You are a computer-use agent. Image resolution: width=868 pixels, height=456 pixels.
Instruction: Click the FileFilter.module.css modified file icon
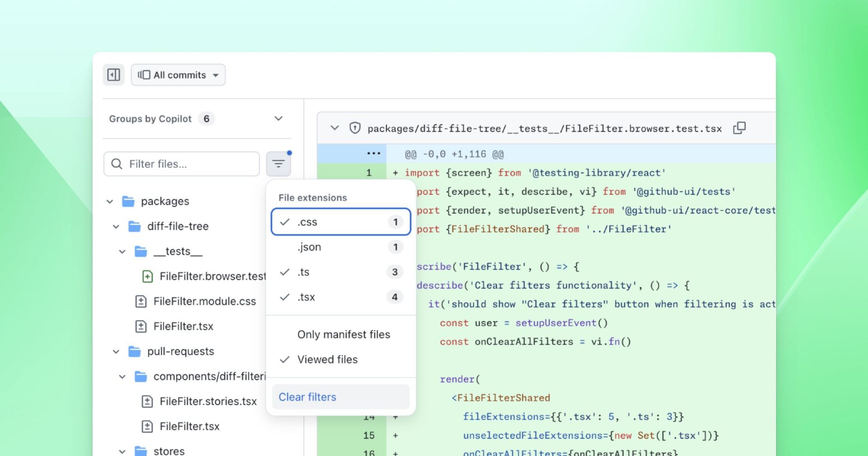click(x=141, y=301)
